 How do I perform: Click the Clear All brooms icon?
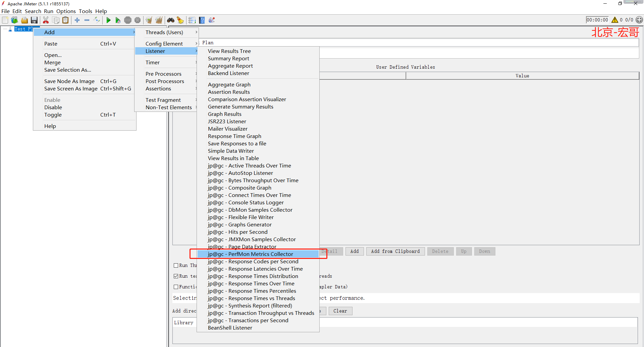(x=159, y=20)
